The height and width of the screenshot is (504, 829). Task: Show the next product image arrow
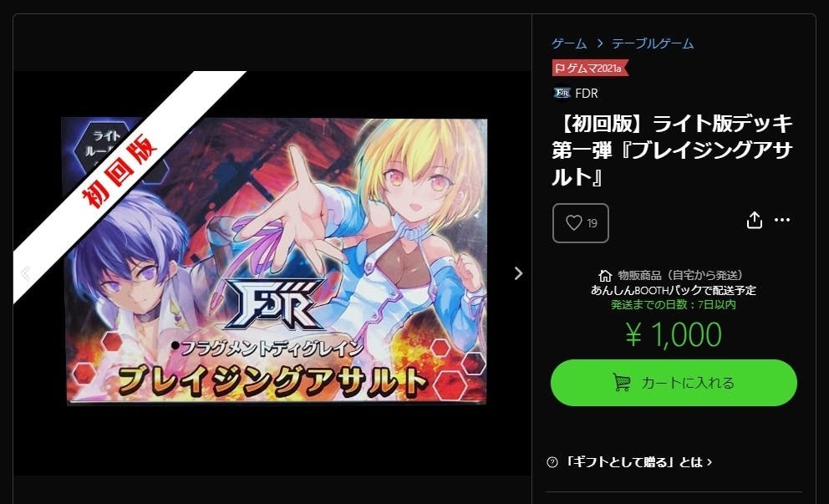tap(518, 272)
